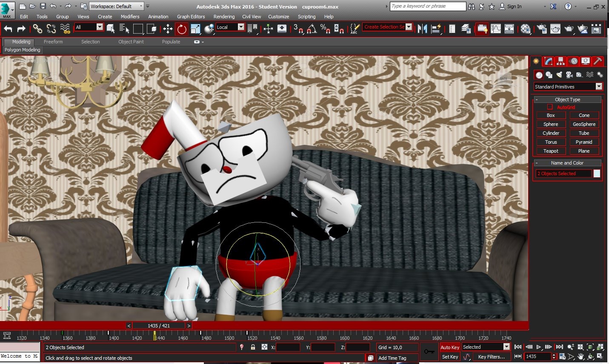Open the Local reference coordinate system dropdown
This screenshot has width=609, height=364.
click(230, 27)
